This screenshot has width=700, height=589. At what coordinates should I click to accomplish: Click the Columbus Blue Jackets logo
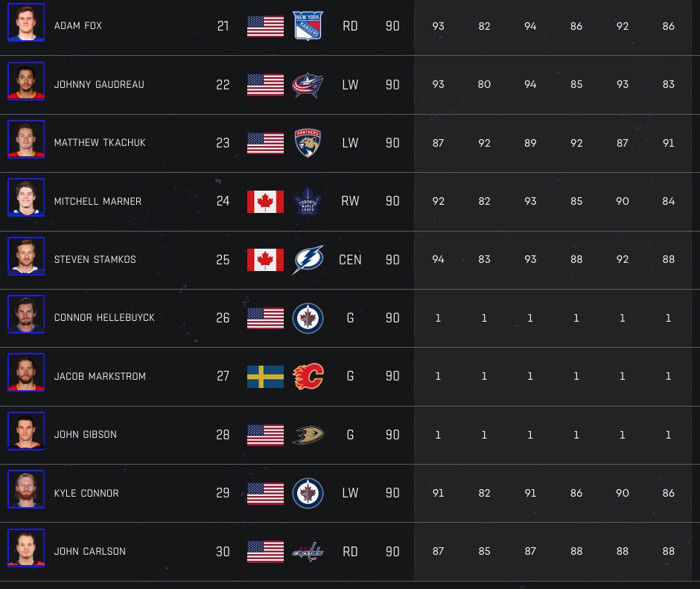[308, 85]
